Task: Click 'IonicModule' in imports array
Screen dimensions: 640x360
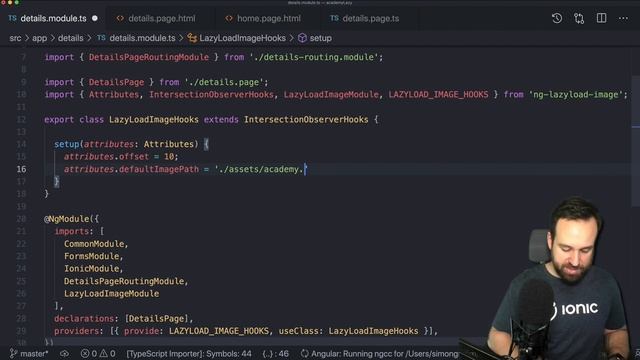Action: [x=91, y=269]
